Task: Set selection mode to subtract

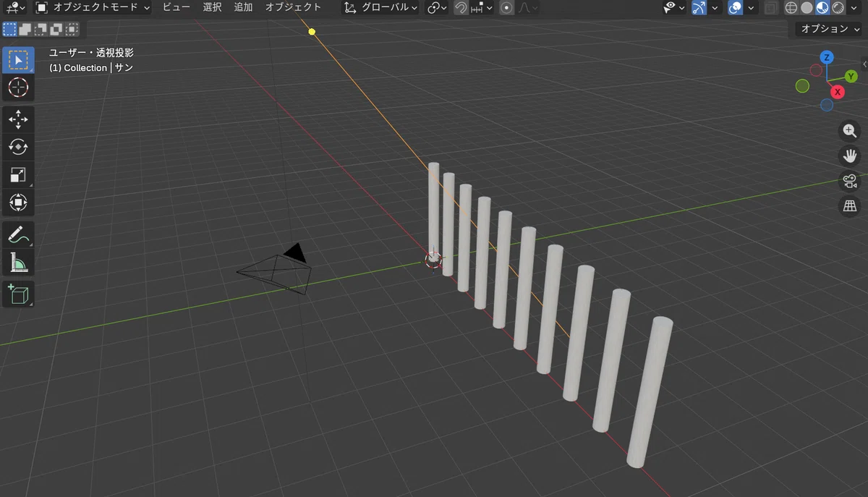Action: [x=41, y=29]
